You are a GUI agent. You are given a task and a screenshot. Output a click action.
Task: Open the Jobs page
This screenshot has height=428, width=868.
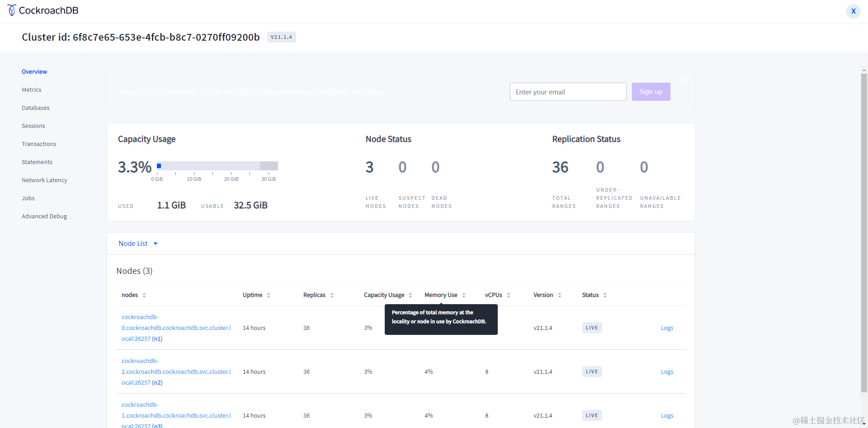(28, 198)
